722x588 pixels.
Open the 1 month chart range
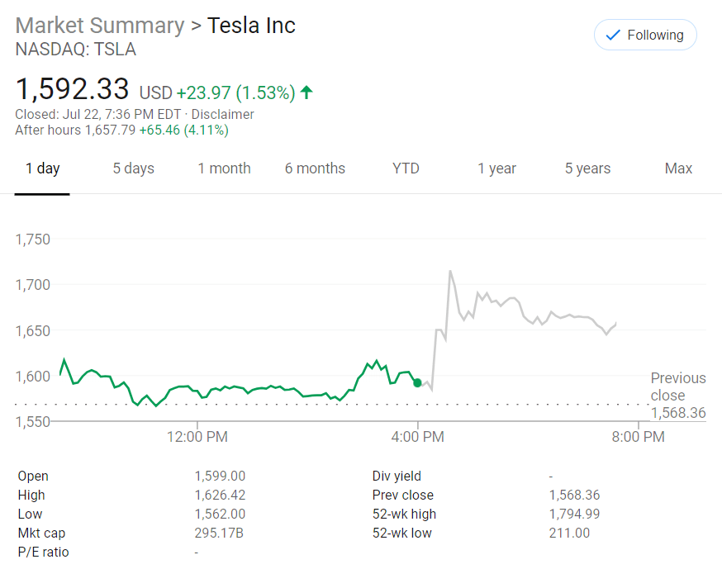(x=224, y=168)
